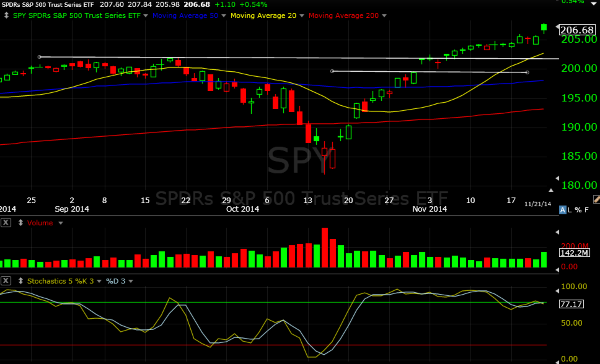
Task: Click the Oct 2014 axis label
Action: [243, 209]
